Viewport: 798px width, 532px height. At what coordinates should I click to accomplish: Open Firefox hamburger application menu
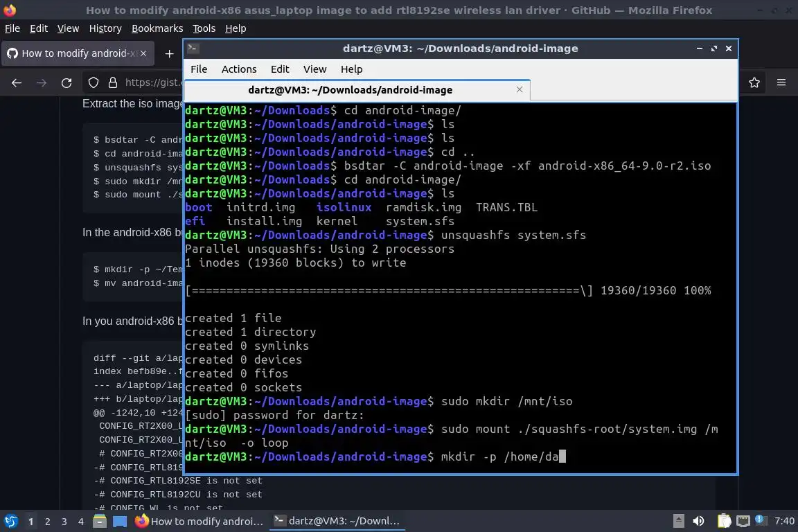pos(781,82)
